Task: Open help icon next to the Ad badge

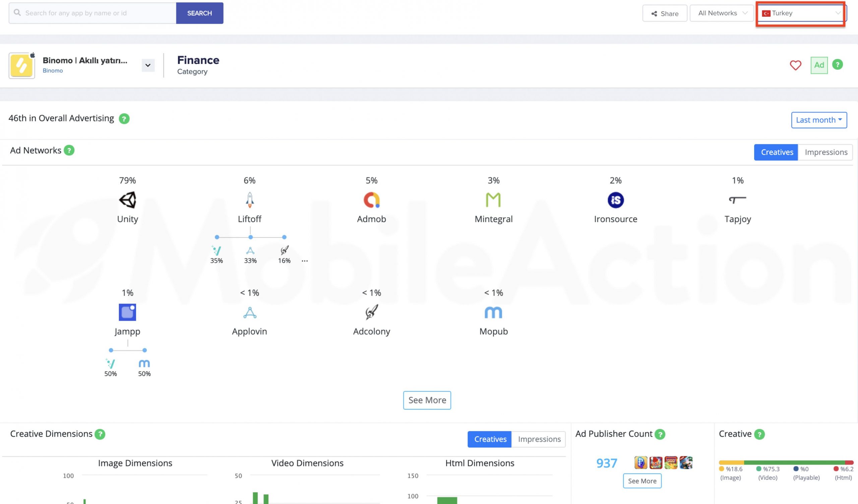Action: click(837, 64)
